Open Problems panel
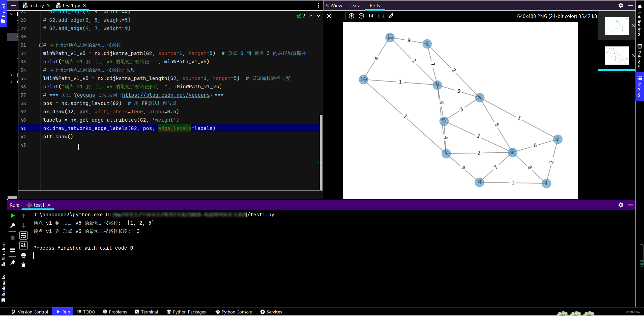This screenshot has height=316, width=644. point(115,312)
